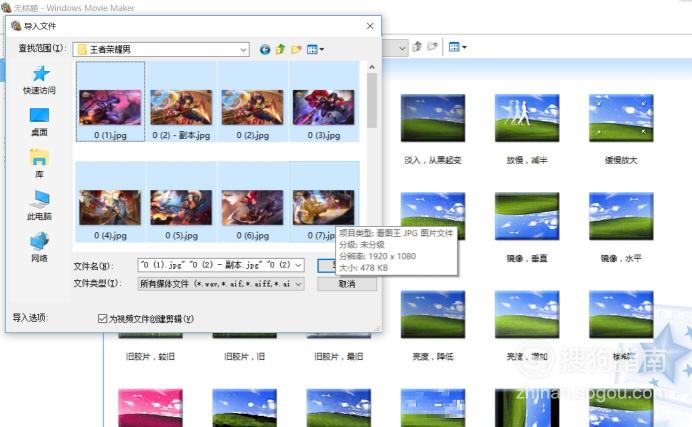The image size is (692, 427).
Task: Create a new folder in the import dialog
Action: click(296, 49)
